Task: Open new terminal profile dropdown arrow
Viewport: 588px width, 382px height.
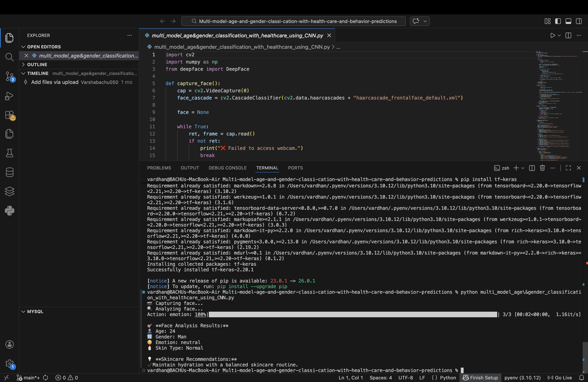Action: click(x=523, y=168)
